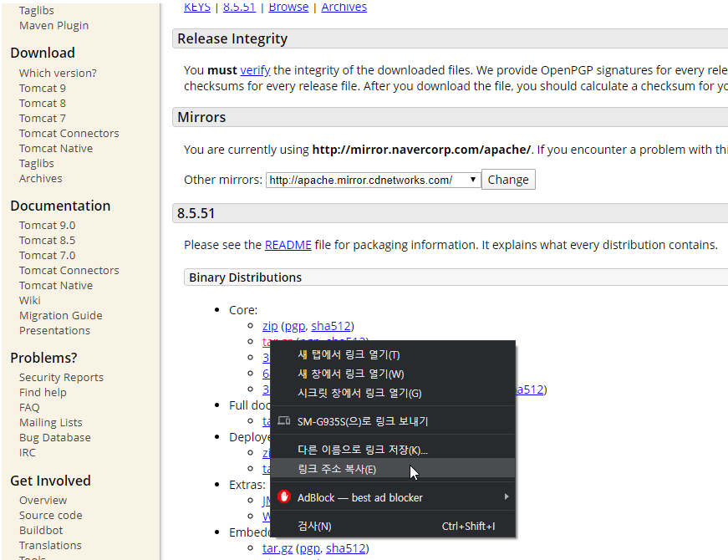Image resolution: width=728 pixels, height=560 pixels.
Task: Open Tomcat 7.0 documentation
Action: [47, 256]
